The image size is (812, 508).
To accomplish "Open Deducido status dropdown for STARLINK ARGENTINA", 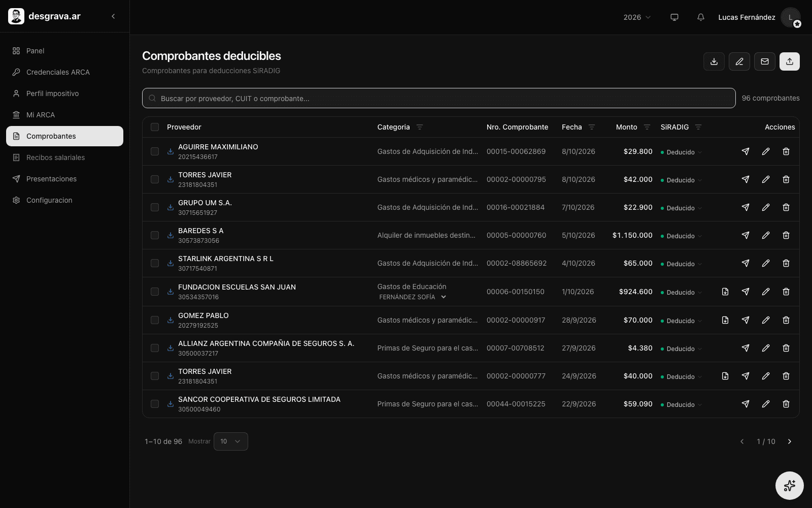I will [682, 264].
